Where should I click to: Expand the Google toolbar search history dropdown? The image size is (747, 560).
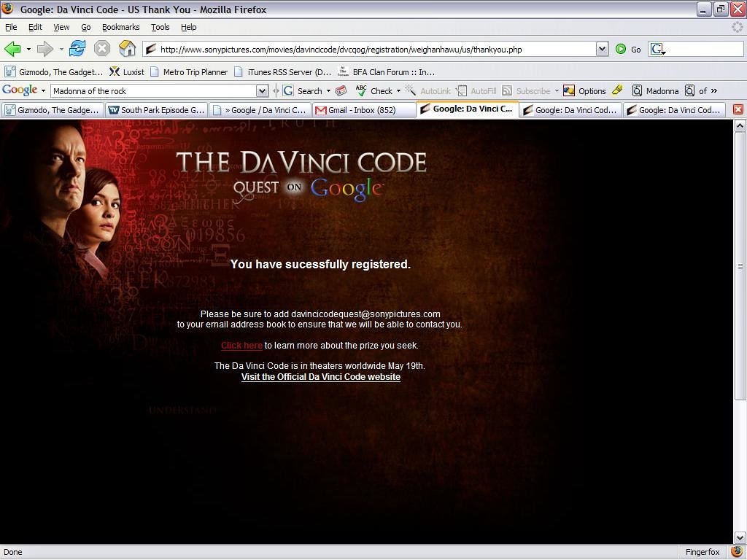coord(262,91)
